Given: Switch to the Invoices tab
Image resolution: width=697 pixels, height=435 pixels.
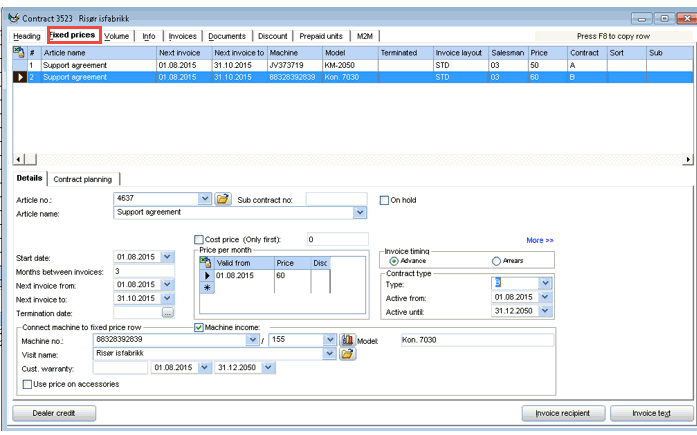Looking at the screenshot, I should [182, 36].
